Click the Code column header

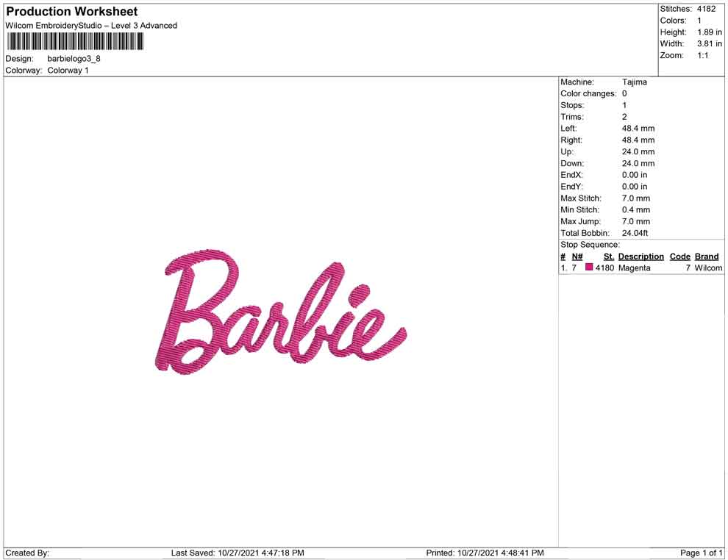[679, 256]
